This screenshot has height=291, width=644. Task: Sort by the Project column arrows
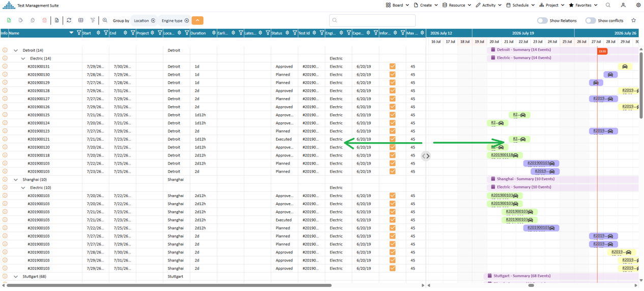pyautogui.click(x=152, y=33)
